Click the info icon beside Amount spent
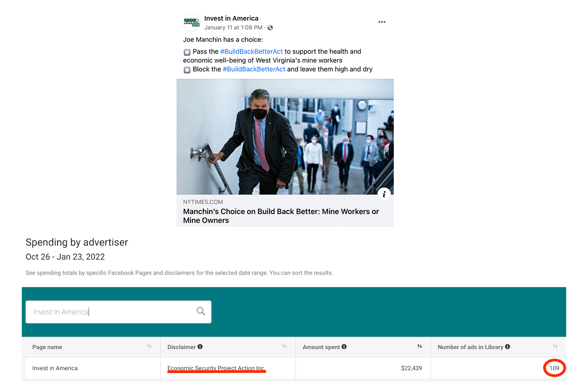 pos(344,347)
